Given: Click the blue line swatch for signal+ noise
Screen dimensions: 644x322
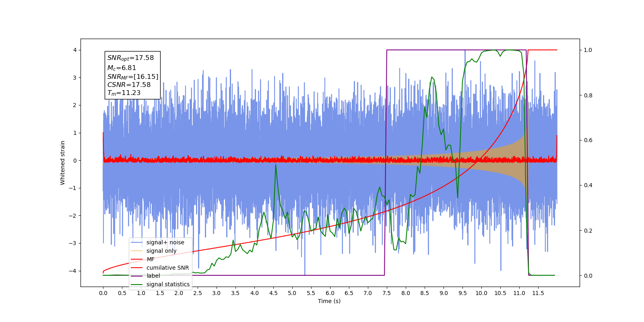Looking at the screenshot, I should click(137, 242).
